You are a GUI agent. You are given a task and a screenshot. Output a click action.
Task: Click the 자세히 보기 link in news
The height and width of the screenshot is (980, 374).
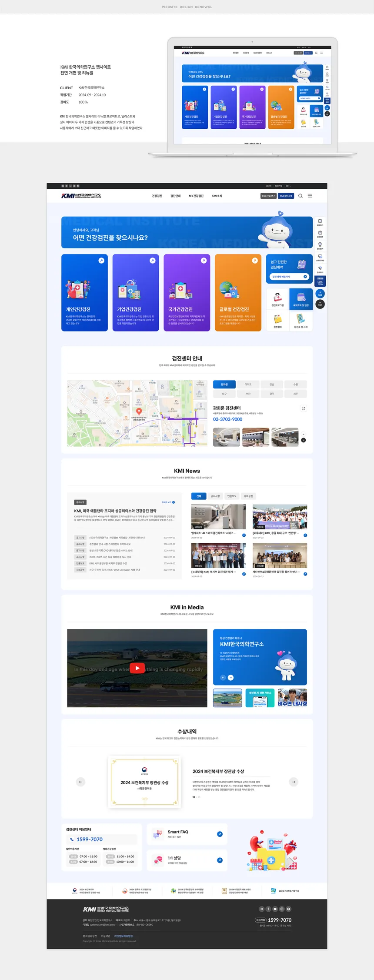click(168, 502)
